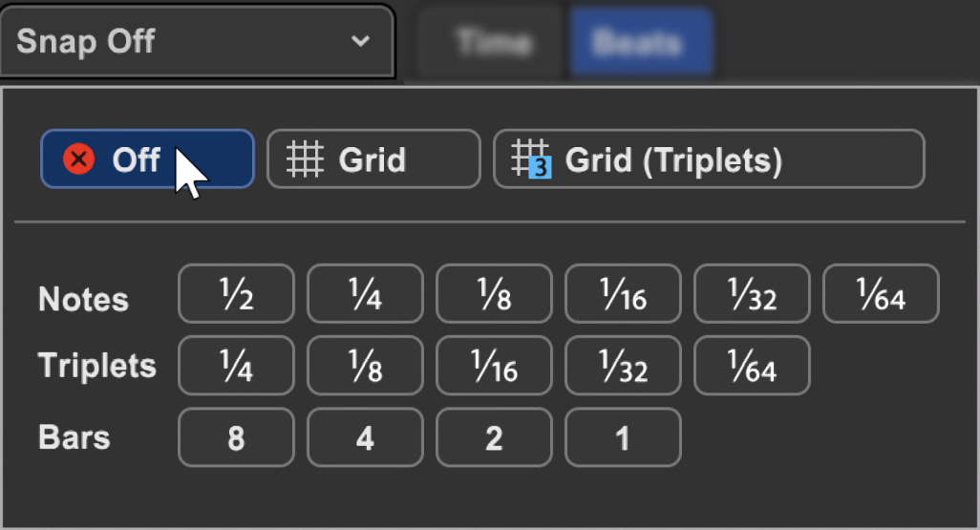Turn snapping Off
The height and width of the screenshot is (530, 980).
(x=147, y=159)
